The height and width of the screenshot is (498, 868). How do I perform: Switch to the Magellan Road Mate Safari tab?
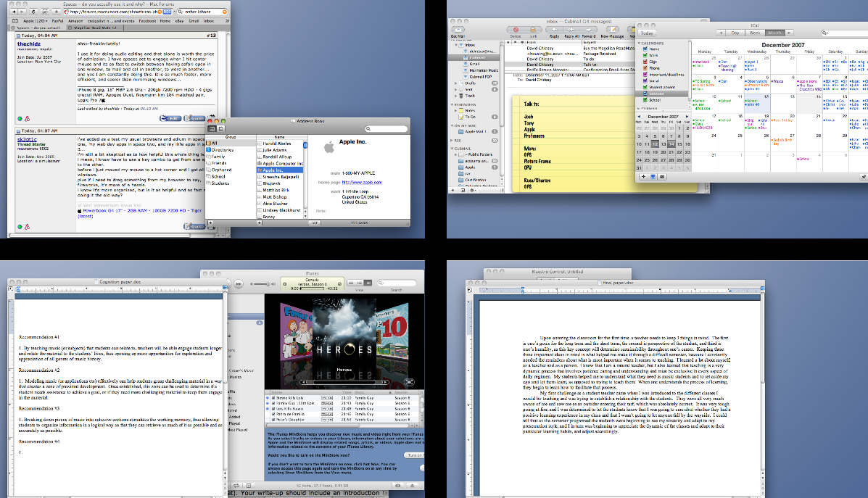click(x=95, y=28)
